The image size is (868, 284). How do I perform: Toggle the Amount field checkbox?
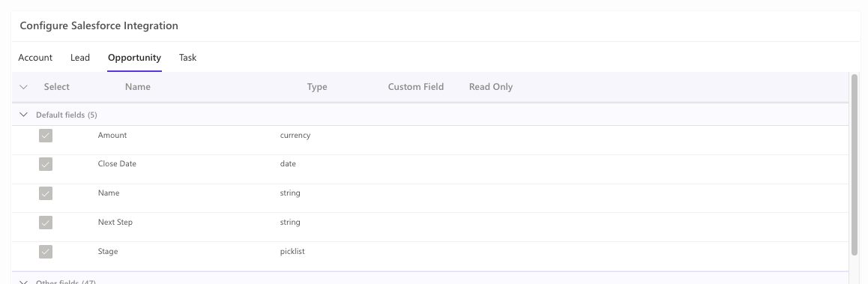click(x=46, y=136)
